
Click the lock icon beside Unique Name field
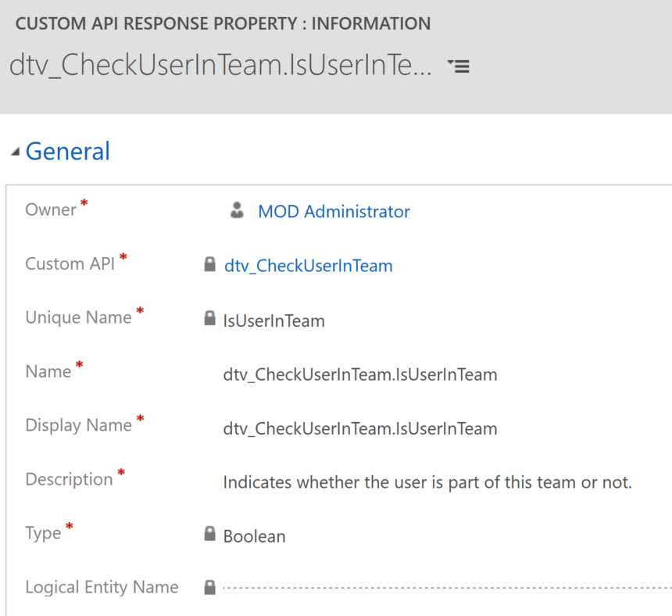click(209, 318)
